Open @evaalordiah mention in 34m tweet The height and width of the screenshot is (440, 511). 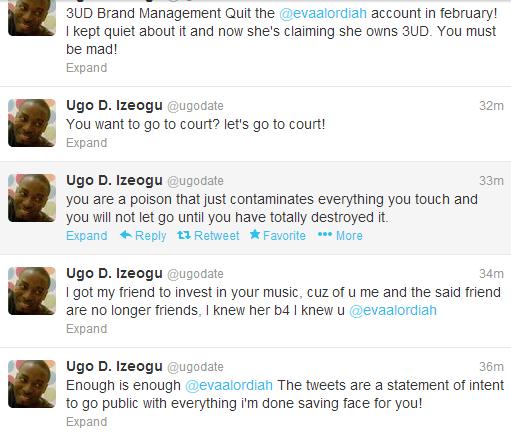(393, 310)
